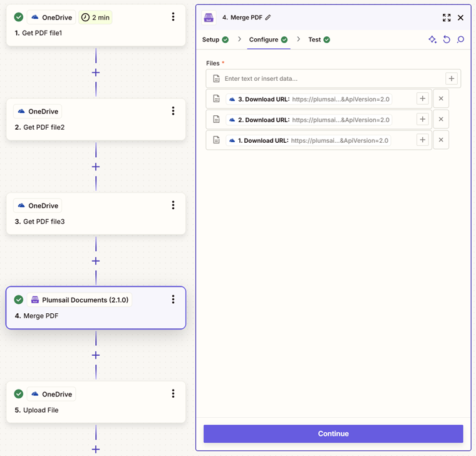Click the OneDrive app badge on step 5
This screenshot has height=456, width=476.
pyautogui.click(x=51, y=394)
